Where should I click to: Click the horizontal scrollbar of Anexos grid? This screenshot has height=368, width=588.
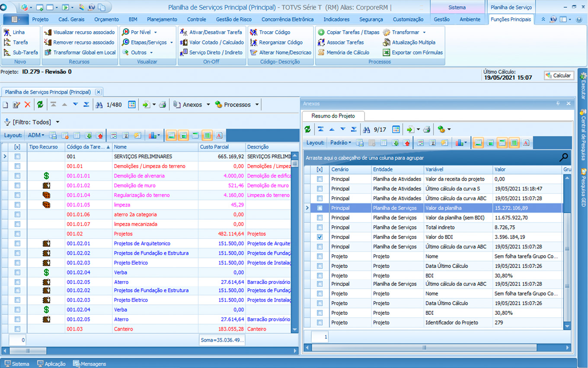coord(424,347)
